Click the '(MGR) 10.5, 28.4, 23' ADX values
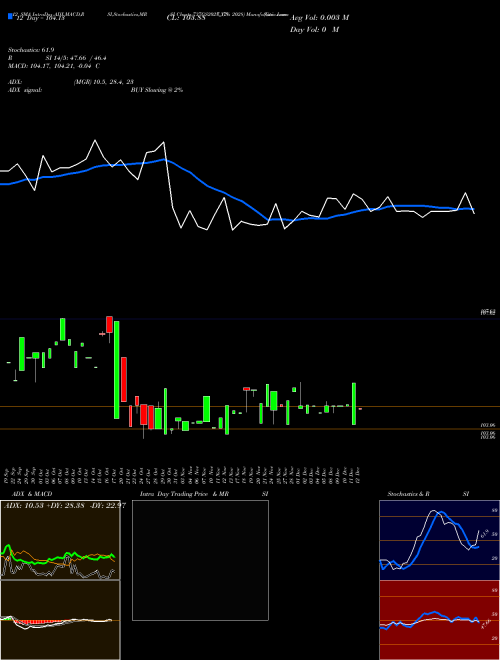500x660 pixels. (x=104, y=82)
